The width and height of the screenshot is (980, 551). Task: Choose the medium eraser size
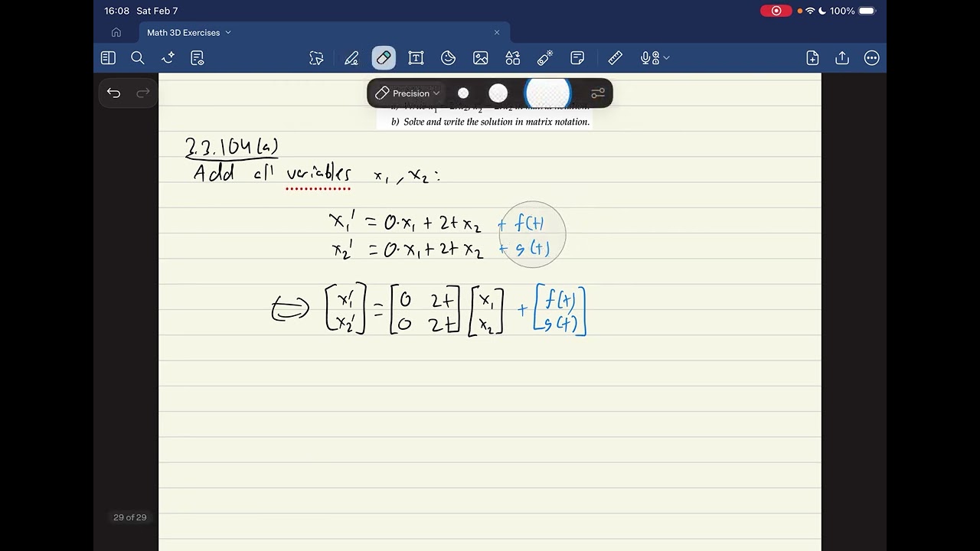(x=498, y=93)
